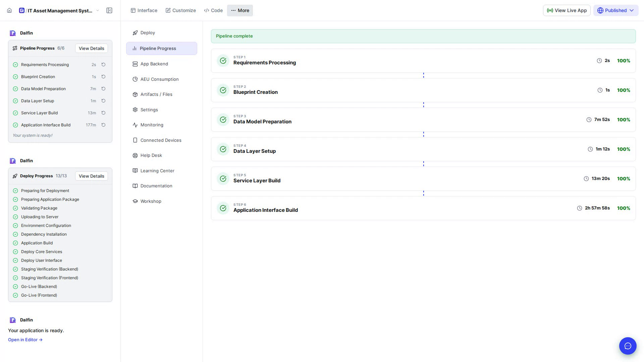This screenshot has width=644, height=362.
Task: Select Step 2 Blueprint Creation card
Action: click(x=423, y=90)
